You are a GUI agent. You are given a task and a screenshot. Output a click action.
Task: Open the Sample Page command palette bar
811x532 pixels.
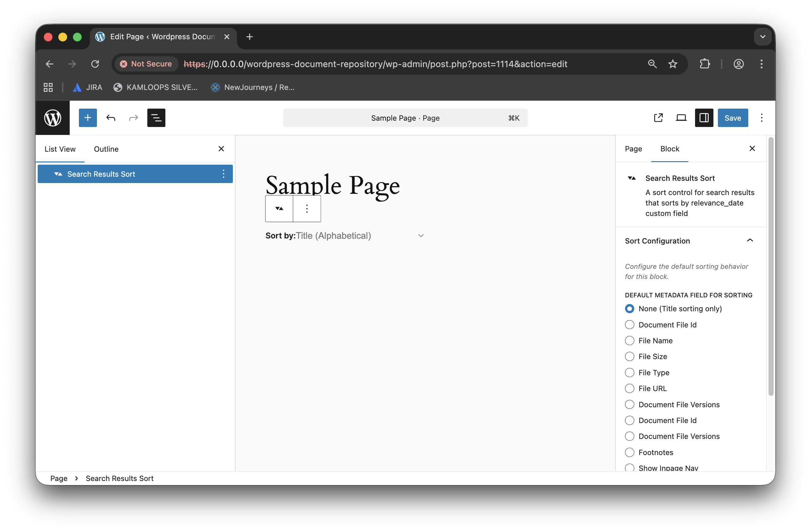pyautogui.click(x=405, y=118)
